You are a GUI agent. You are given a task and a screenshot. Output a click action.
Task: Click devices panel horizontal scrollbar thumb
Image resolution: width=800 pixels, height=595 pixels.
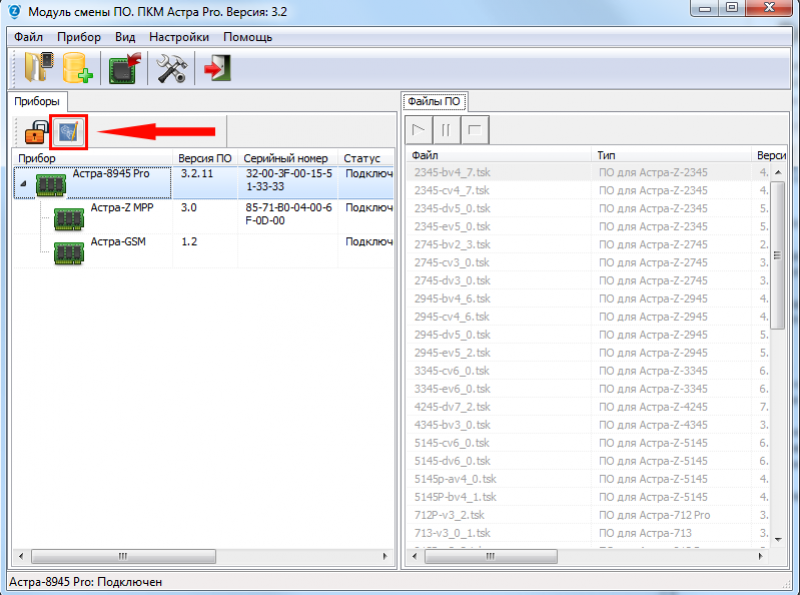[123, 556]
